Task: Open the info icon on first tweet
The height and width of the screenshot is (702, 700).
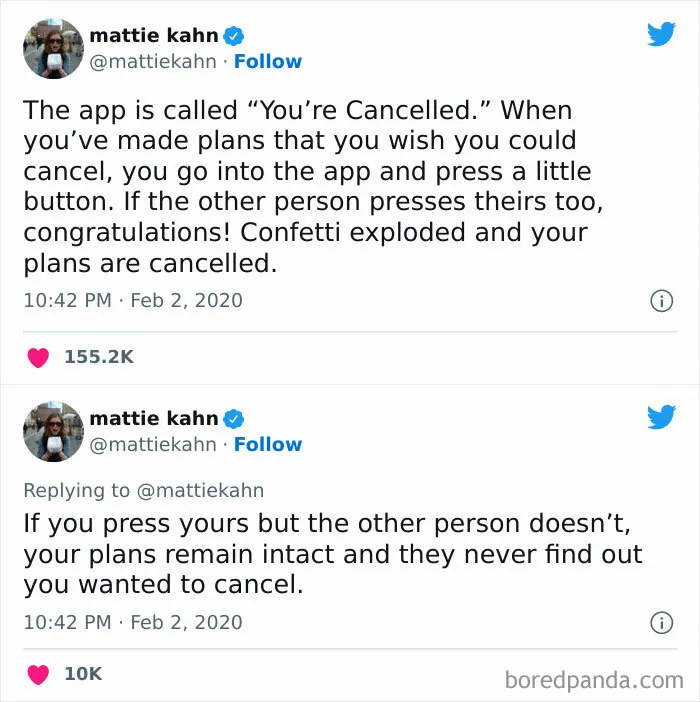Action: click(661, 301)
